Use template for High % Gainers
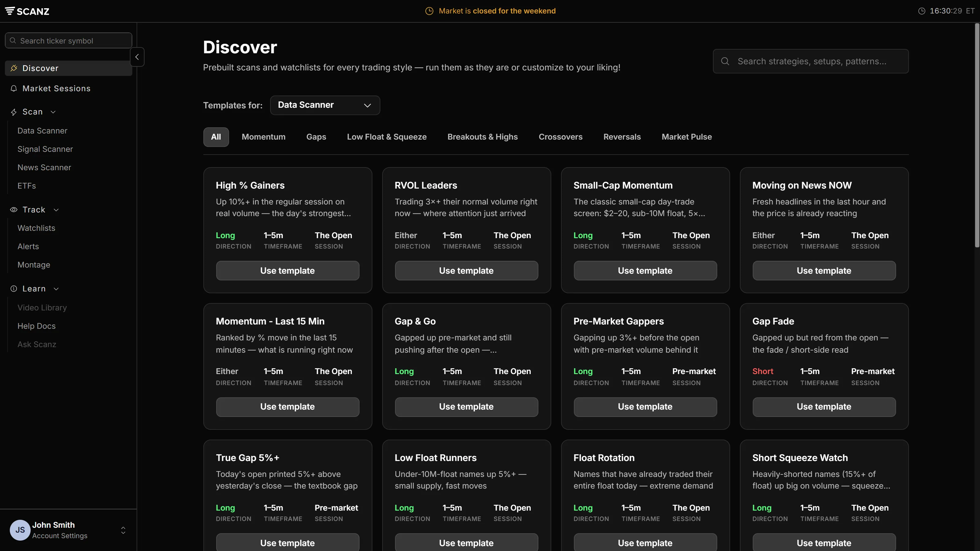This screenshot has width=980, height=551. (x=288, y=270)
